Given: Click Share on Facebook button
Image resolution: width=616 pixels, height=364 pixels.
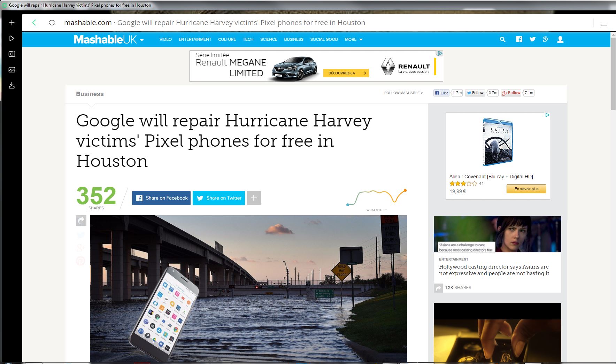Looking at the screenshot, I should [x=161, y=198].
